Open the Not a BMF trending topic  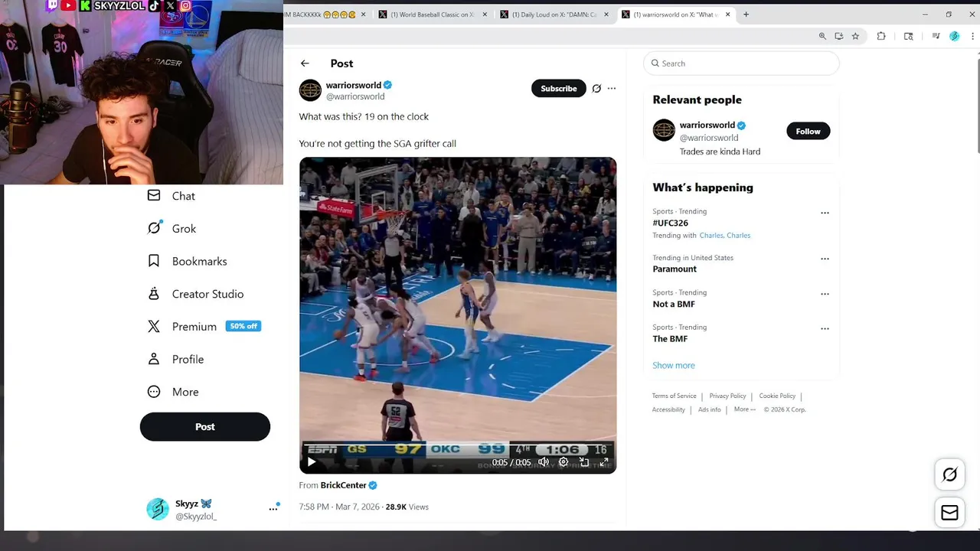674,304
